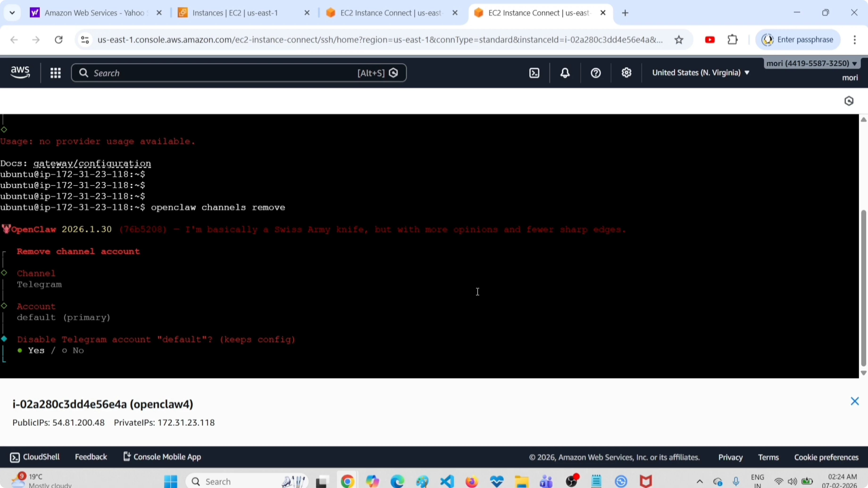Select the No option in terminal prompt

(78, 351)
